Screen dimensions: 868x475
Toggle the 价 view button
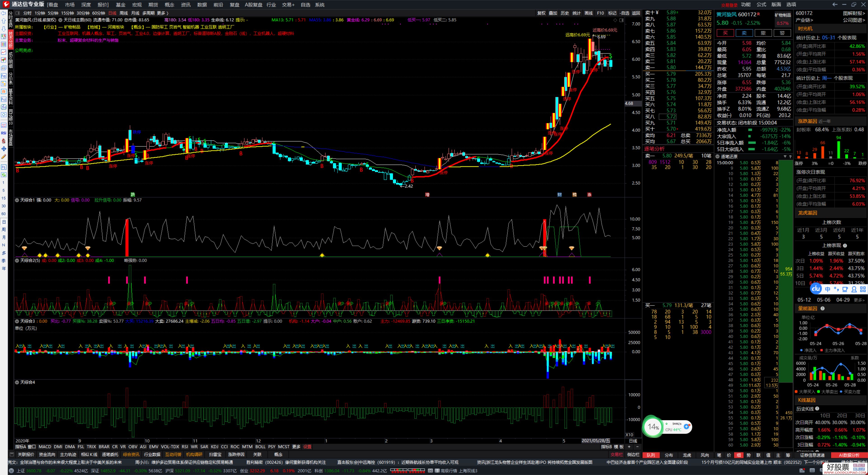click(729, 455)
